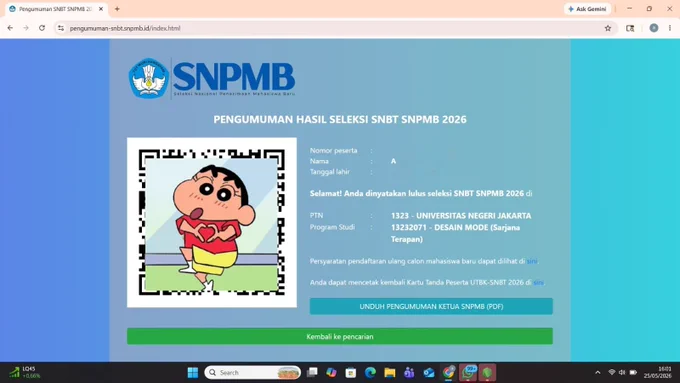Click the Tanggal lahir label

pyautogui.click(x=330, y=172)
